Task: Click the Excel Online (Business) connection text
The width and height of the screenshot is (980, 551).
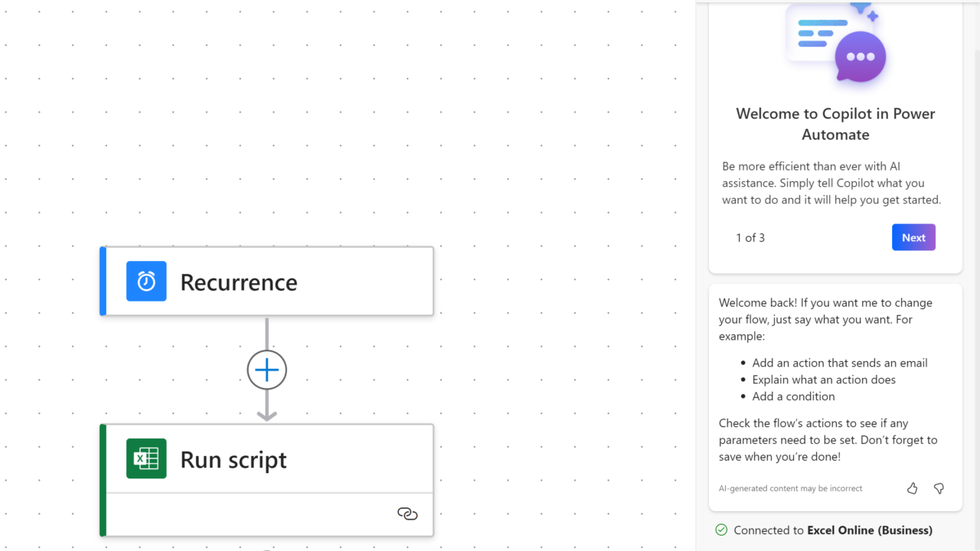Action: (870, 530)
